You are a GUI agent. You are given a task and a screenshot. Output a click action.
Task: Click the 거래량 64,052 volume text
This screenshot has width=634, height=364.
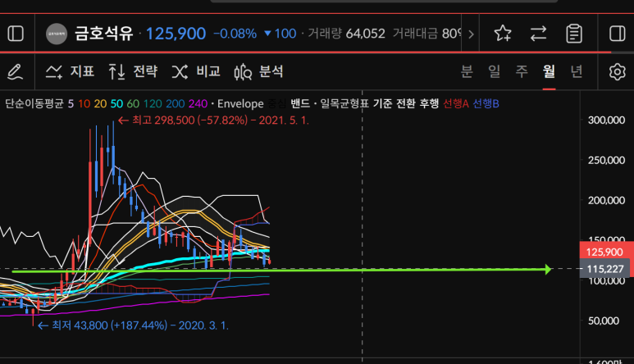346,34
